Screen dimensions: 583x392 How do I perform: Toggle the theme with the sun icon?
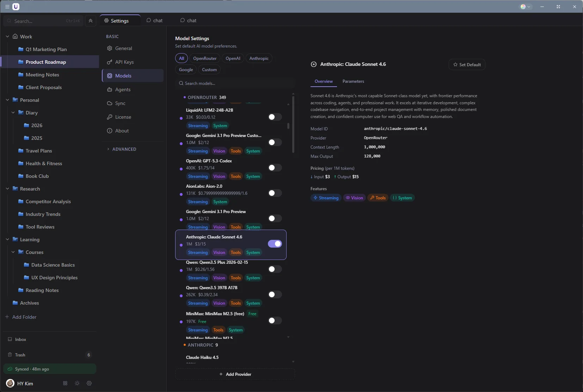coord(77,384)
